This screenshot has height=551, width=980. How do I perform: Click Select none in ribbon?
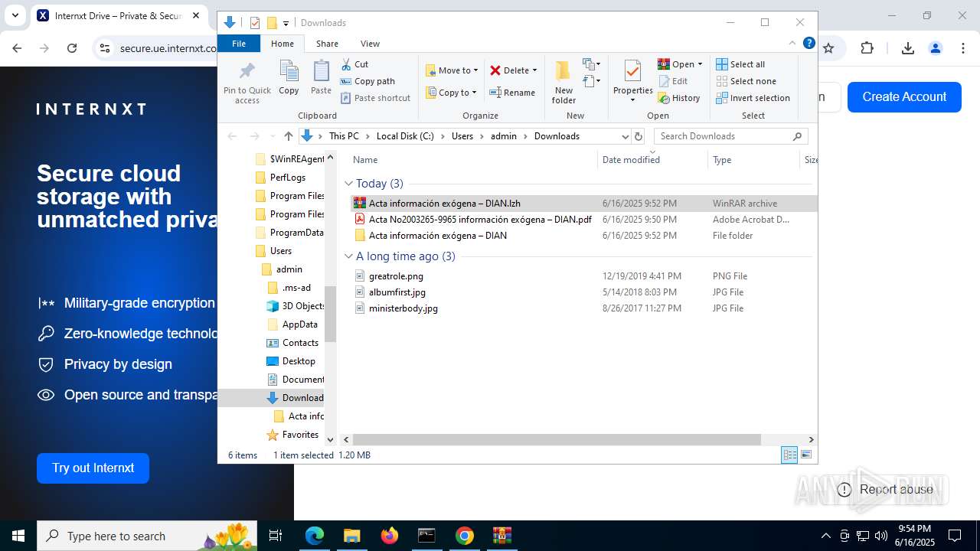click(746, 81)
